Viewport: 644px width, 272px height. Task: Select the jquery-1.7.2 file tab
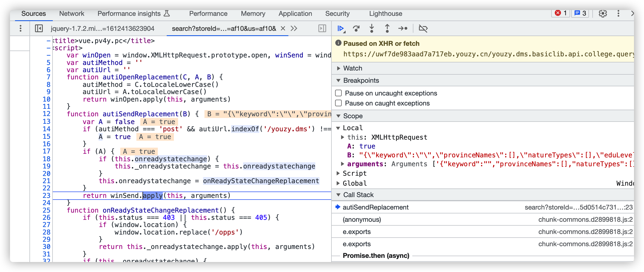(x=103, y=28)
